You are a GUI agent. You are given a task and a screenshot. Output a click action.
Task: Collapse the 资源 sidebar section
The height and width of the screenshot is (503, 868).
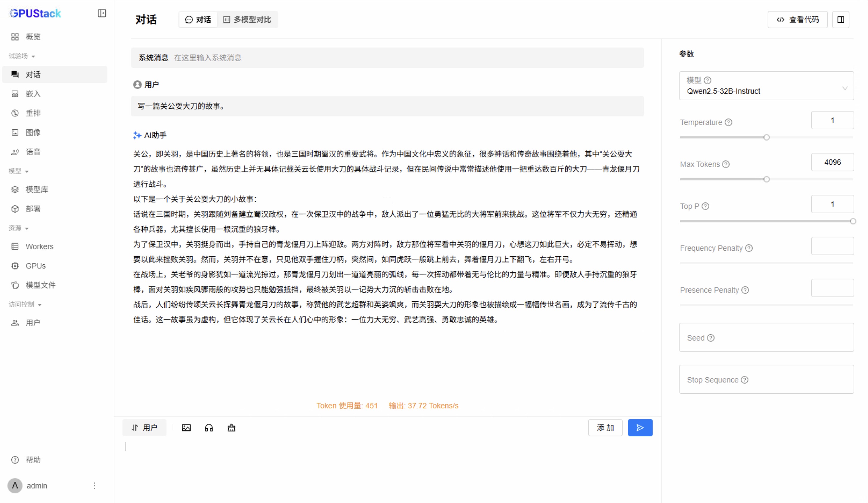tap(19, 228)
